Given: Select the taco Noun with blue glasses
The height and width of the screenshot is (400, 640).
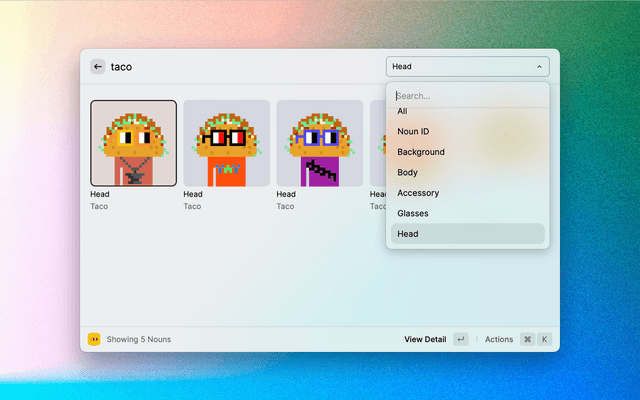Looking at the screenshot, I should tap(319, 143).
